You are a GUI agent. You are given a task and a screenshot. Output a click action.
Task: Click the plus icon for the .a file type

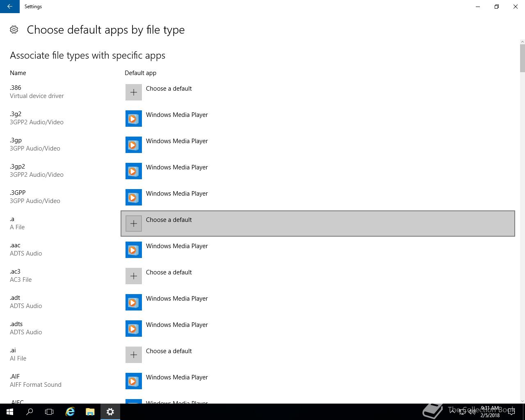[x=134, y=224]
